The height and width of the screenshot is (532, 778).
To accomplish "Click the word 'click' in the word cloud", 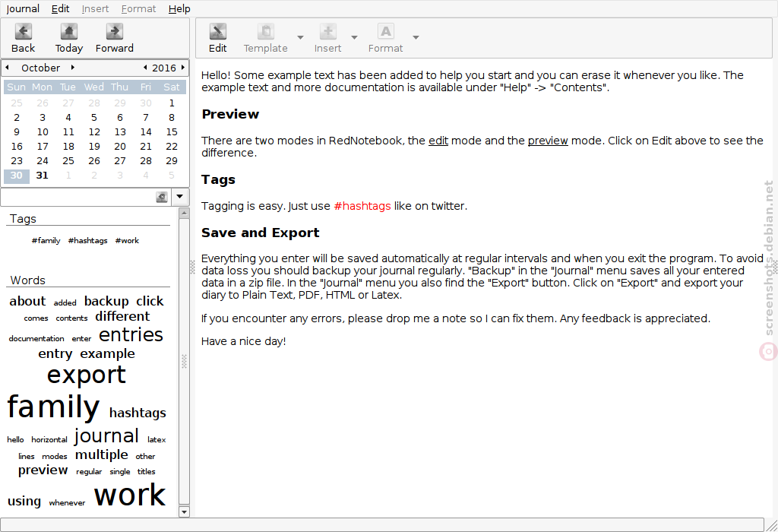I will (150, 301).
